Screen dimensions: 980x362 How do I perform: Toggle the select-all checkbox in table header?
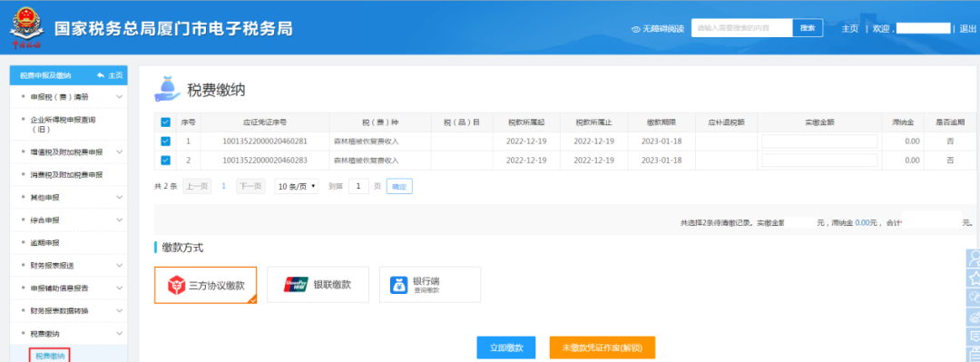pyautogui.click(x=166, y=122)
